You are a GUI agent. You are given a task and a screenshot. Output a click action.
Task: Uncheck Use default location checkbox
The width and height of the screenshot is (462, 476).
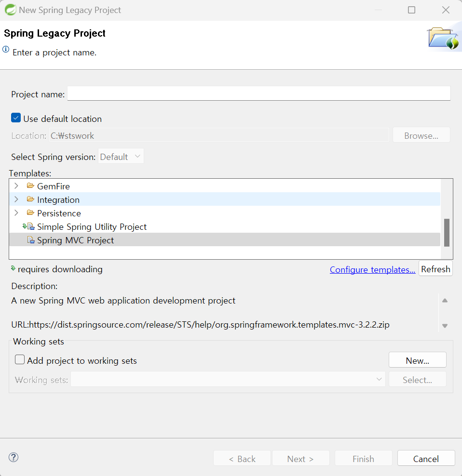click(x=16, y=118)
